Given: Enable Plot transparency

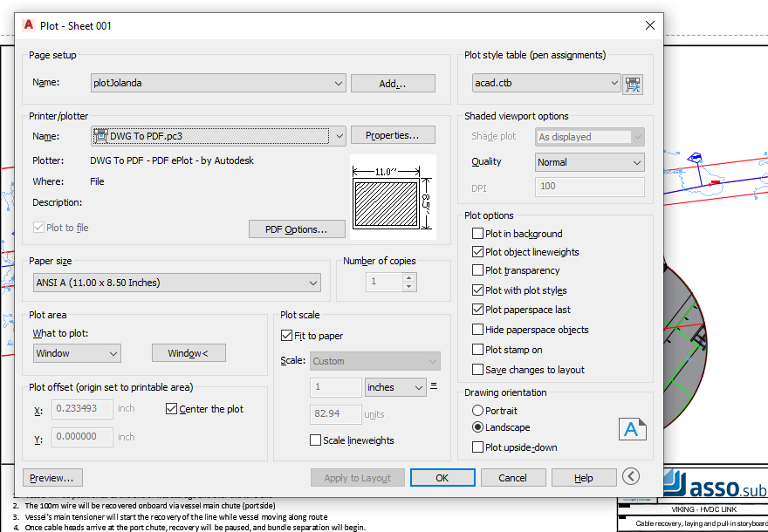Looking at the screenshot, I should click(x=477, y=270).
